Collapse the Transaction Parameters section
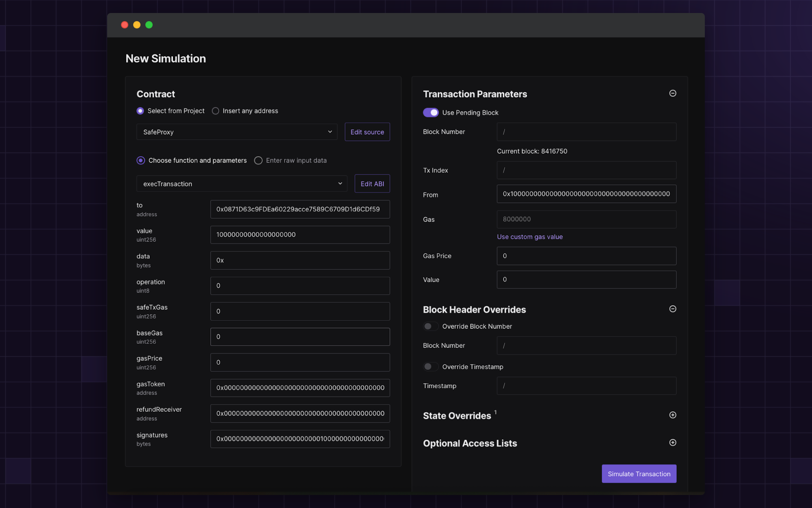This screenshot has height=508, width=812. pyautogui.click(x=672, y=93)
